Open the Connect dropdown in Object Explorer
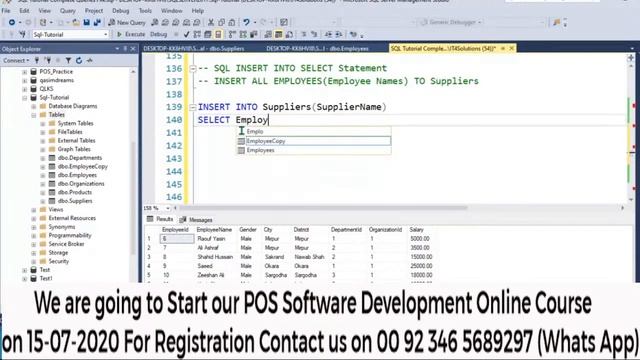Image resolution: width=640 pixels, height=360 pixels. coord(16,60)
